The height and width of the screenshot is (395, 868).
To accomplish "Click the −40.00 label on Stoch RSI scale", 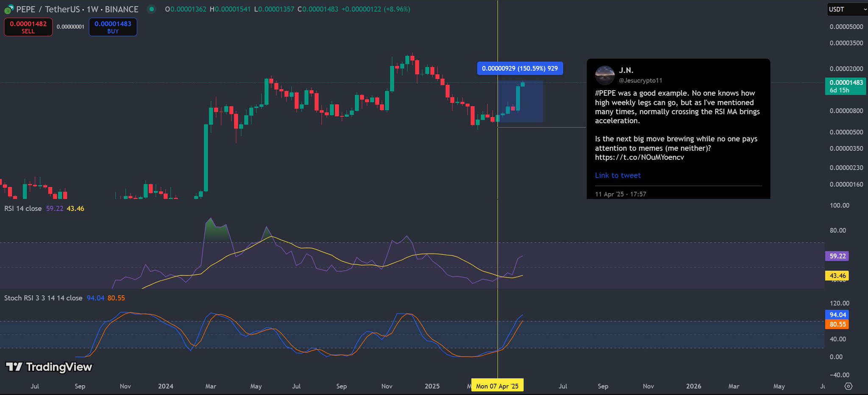I will (x=840, y=375).
